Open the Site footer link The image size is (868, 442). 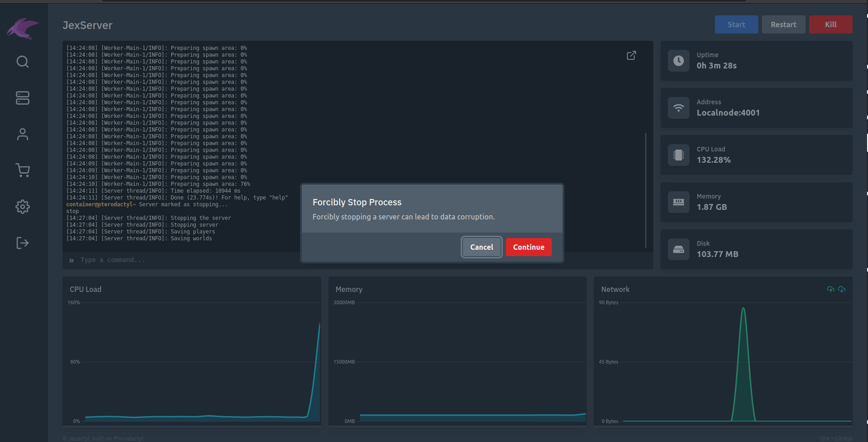825,438
